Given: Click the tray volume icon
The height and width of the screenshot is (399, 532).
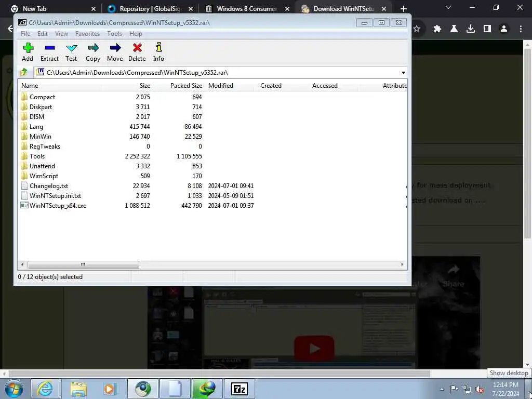Looking at the screenshot, I should tap(480, 390).
